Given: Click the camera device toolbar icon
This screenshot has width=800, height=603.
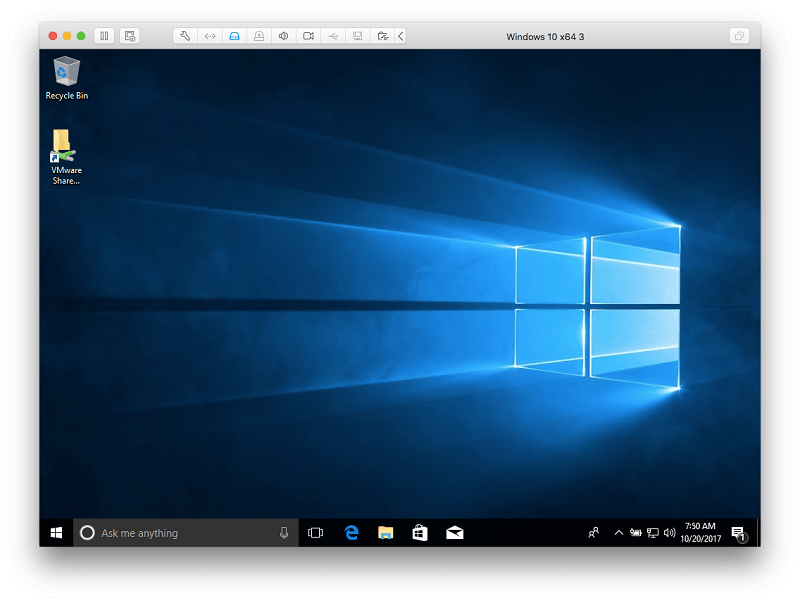Looking at the screenshot, I should (x=308, y=36).
